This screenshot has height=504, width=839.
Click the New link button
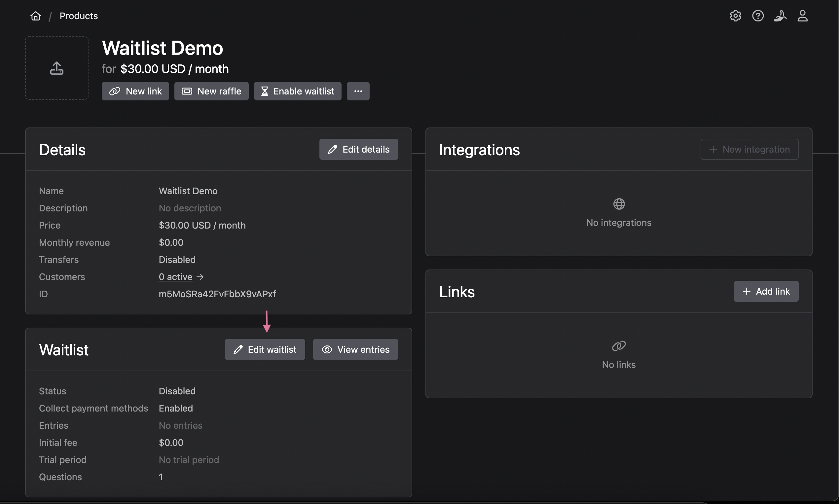click(135, 91)
